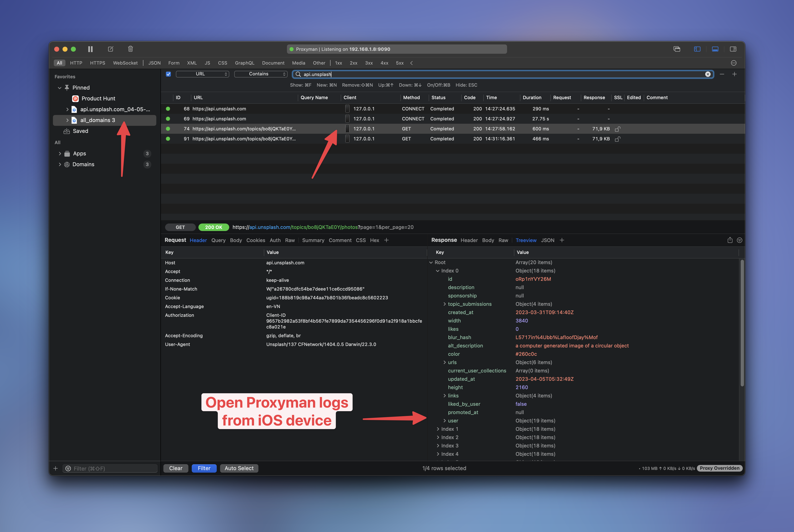
Task: Click the green status dot of request 68
Action: [168, 109]
